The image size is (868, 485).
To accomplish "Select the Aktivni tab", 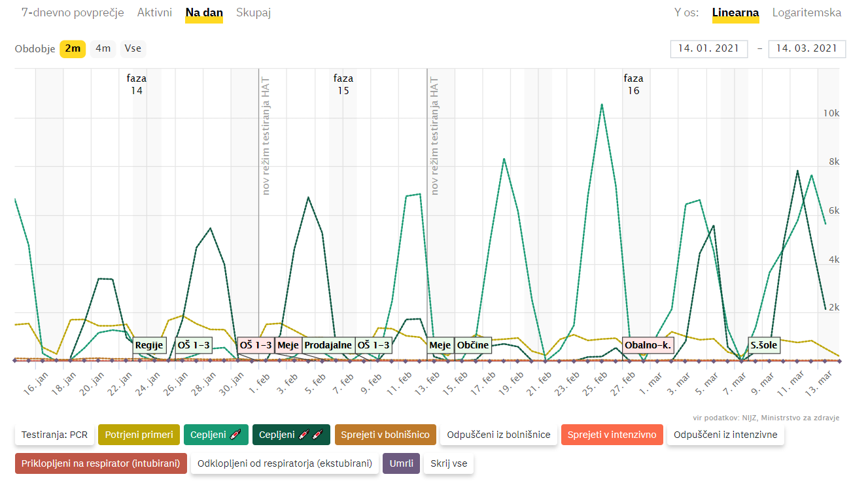I will (x=155, y=12).
